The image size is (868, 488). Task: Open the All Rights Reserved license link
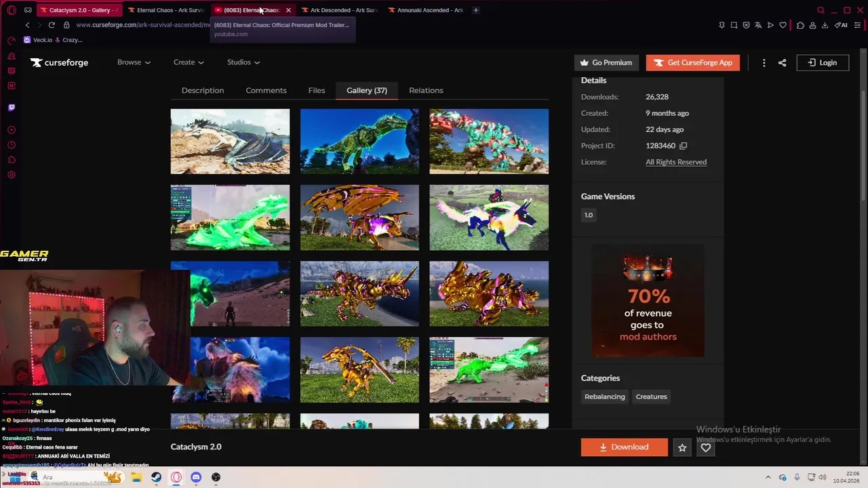tap(676, 162)
